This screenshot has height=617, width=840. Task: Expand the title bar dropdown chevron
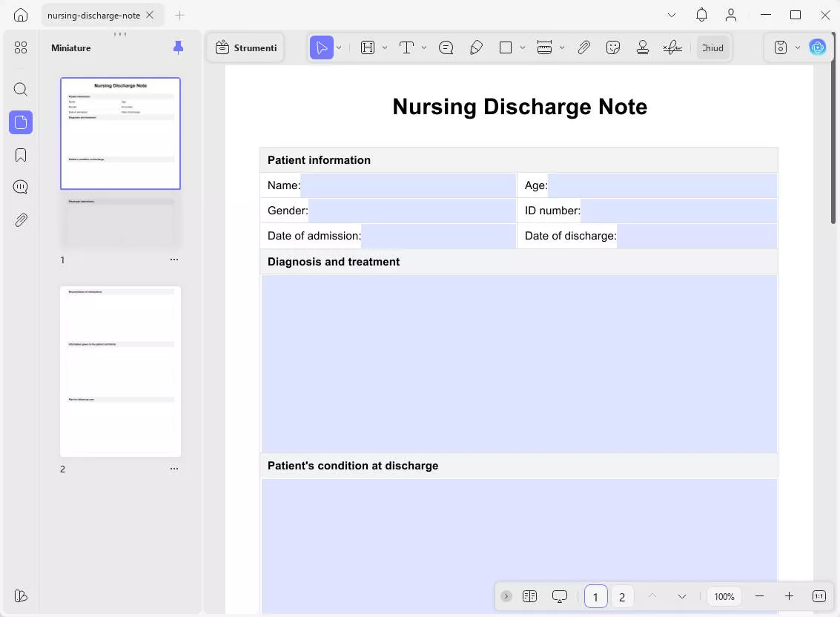(671, 15)
